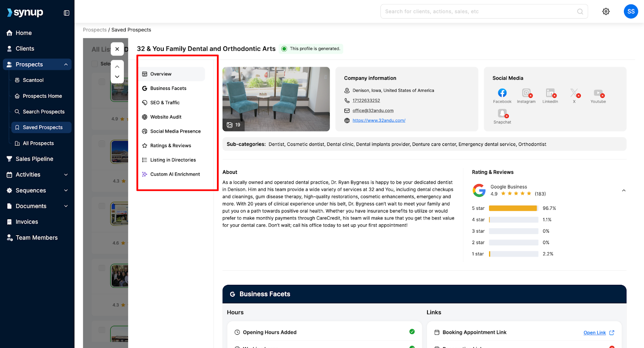Click the location pin icon beside Denison, Iowa

tap(347, 91)
